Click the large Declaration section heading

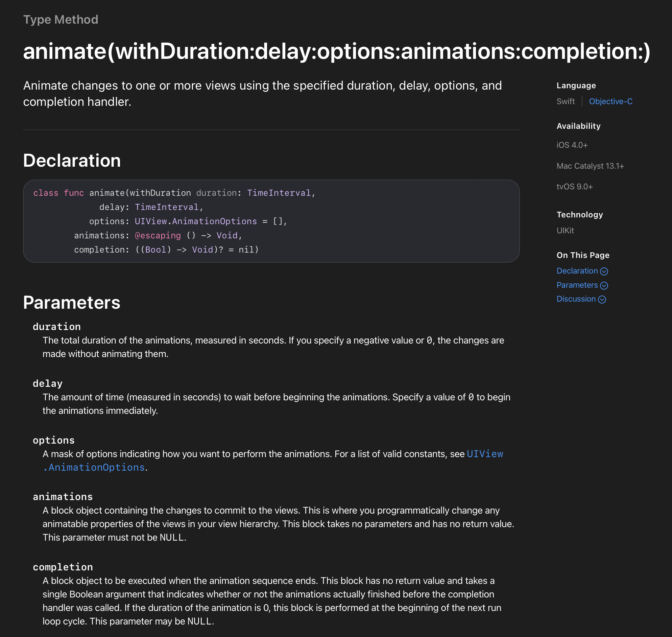click(72, 161)
